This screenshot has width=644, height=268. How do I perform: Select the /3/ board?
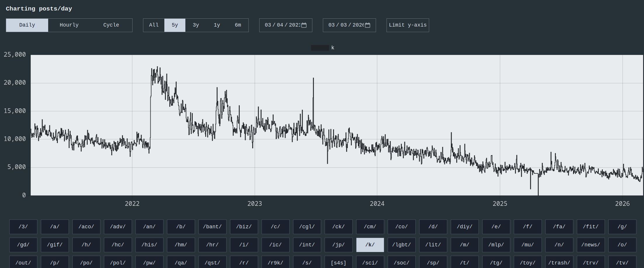coord(23,227)
